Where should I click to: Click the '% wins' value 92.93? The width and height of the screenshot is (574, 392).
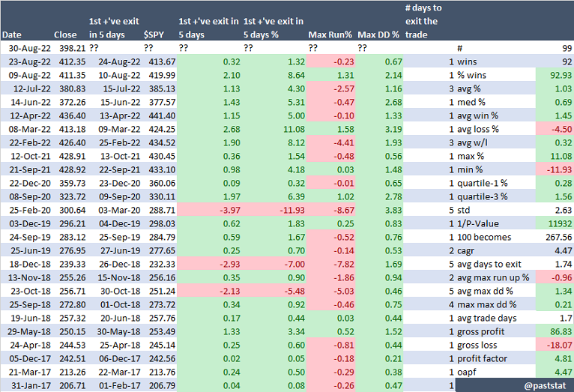point(561,76)
